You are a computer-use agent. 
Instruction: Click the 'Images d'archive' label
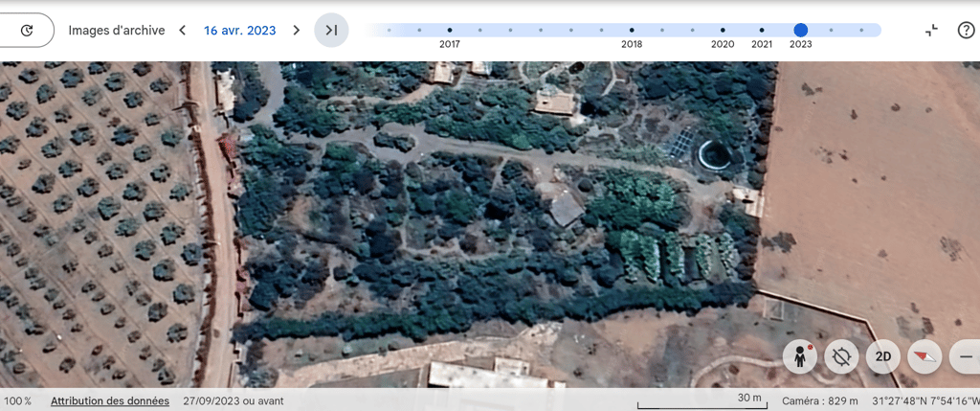117,30
